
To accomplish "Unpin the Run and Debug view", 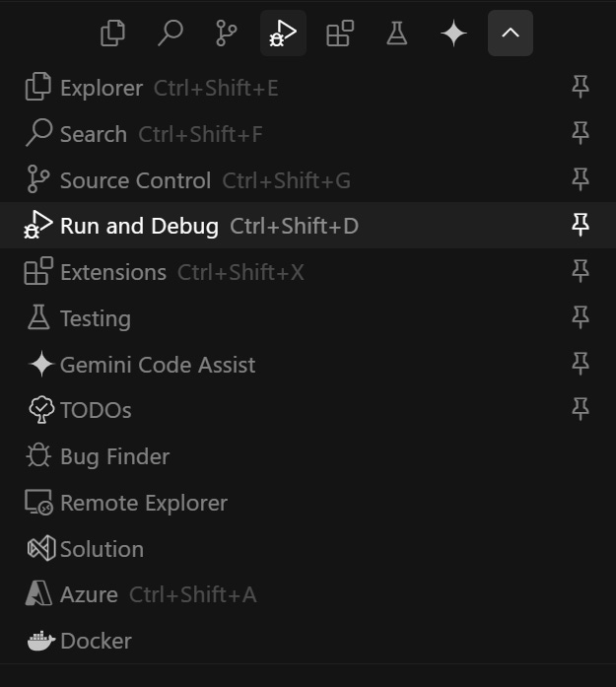I will (x=581, y=226).
